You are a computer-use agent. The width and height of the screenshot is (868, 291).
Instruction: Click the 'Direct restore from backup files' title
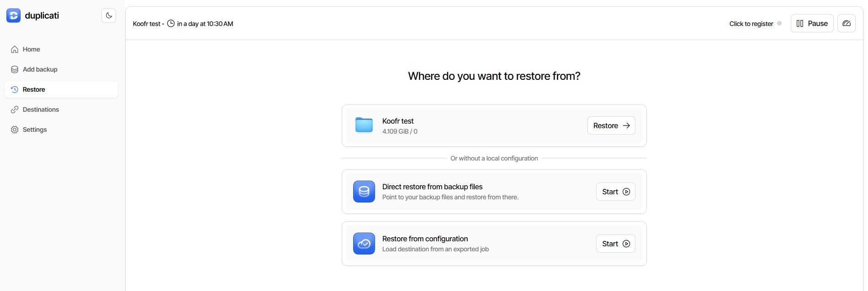pos(432,187)
